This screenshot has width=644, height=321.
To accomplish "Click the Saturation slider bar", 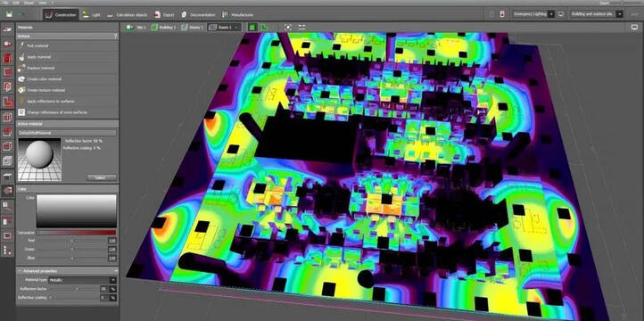I will (x=77, y=233).
